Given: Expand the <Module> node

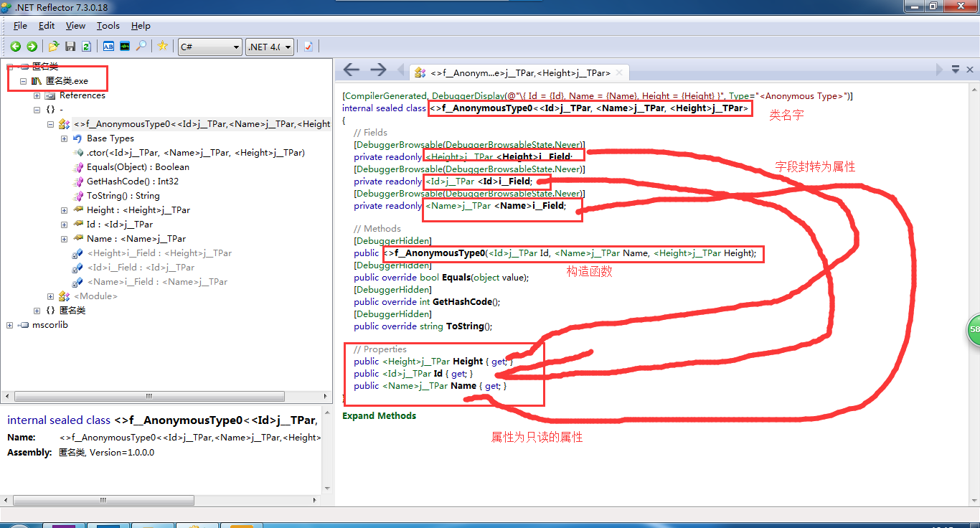Looking at the screenshot, I should coord(51,296).
